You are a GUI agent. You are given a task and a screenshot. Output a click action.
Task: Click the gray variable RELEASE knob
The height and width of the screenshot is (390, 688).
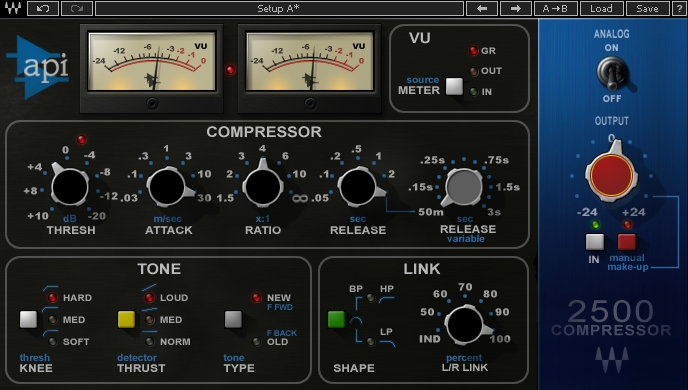[x=463, y=187]
